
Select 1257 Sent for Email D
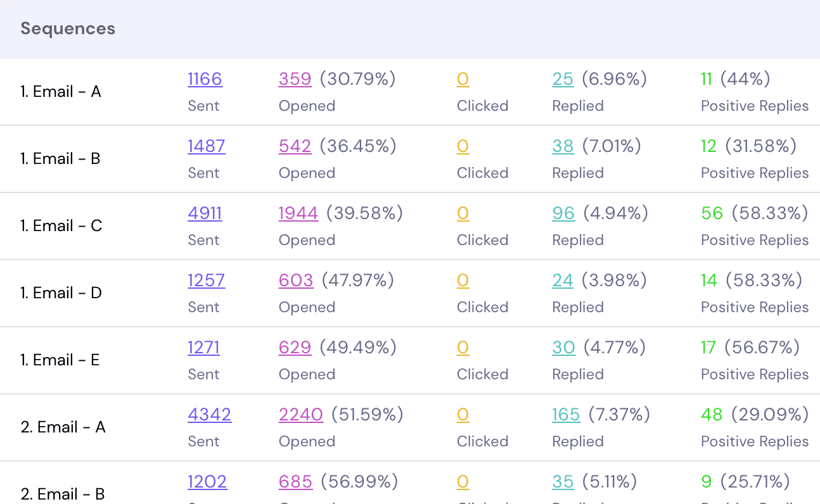(206, 280)
